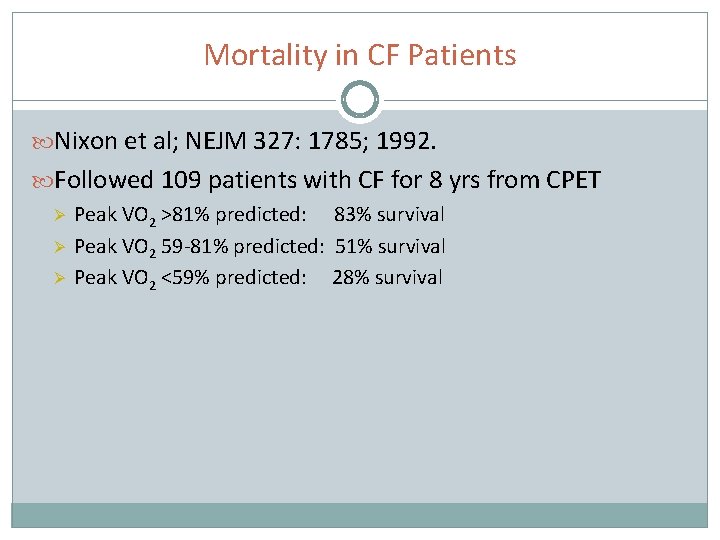Screen dimensions: 720x540
Task: Select the slide title Mortality in CF Patients
Action: 360,54
